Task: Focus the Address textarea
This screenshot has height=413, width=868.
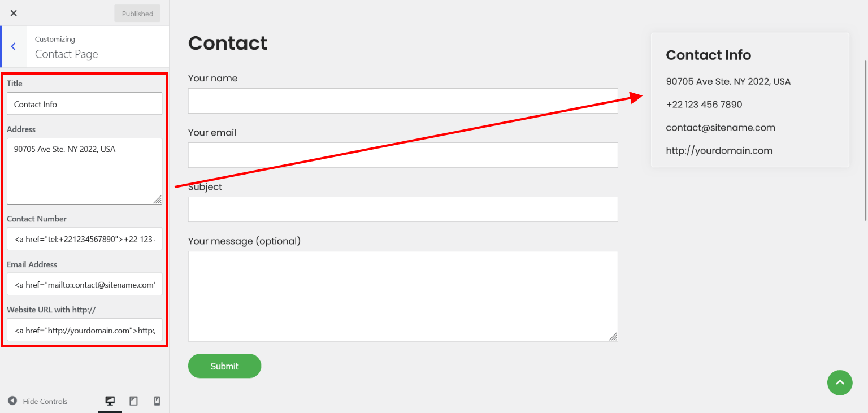Action: pyautogui.click(x=84, y=171)
